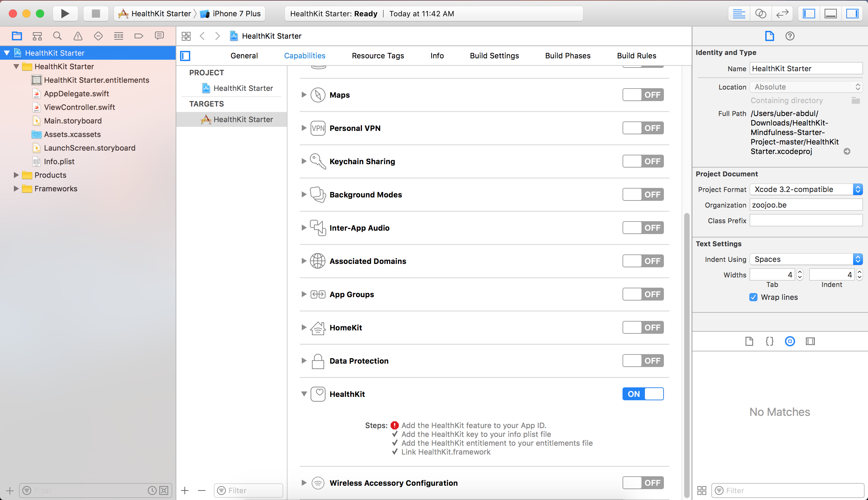Viewport: 868px width, 500px height.
Task: Open the Quick Help inspector icon
Action: [790, 36]
